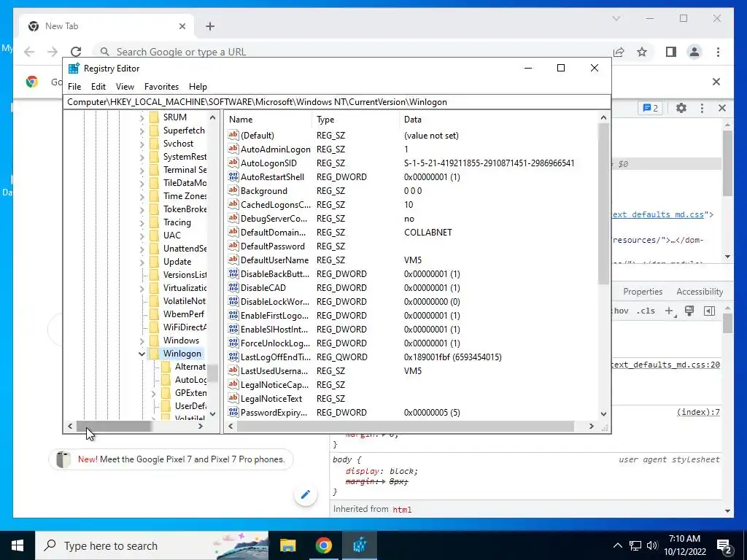Open Chrome three-dot menu

718,52
